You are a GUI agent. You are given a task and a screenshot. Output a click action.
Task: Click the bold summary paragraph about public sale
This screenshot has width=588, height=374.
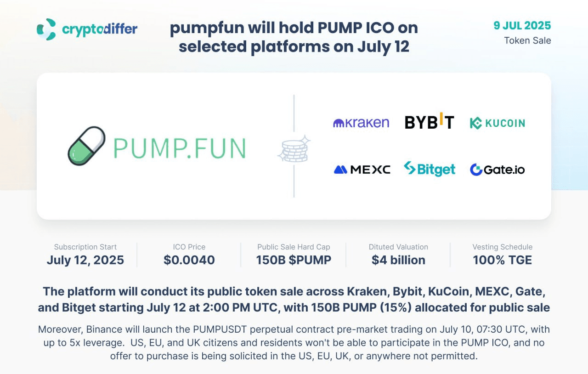tap(294, 300)
